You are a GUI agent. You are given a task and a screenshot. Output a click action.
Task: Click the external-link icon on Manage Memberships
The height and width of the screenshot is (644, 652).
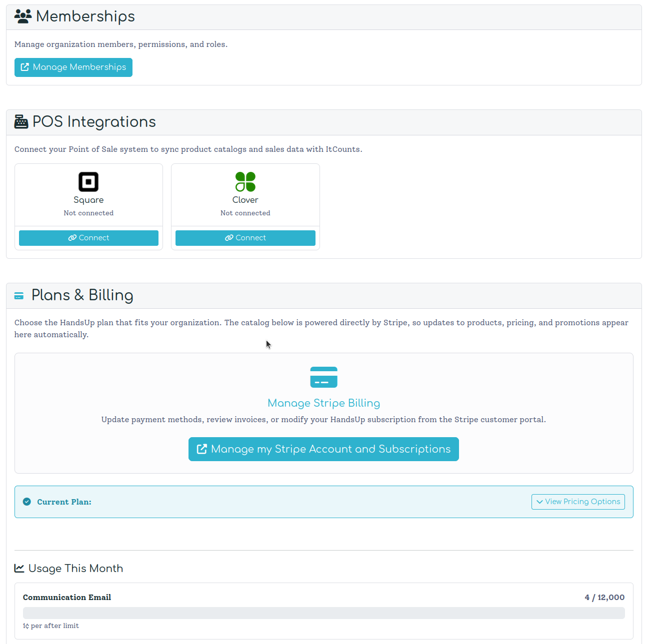(x=24, y=67)
